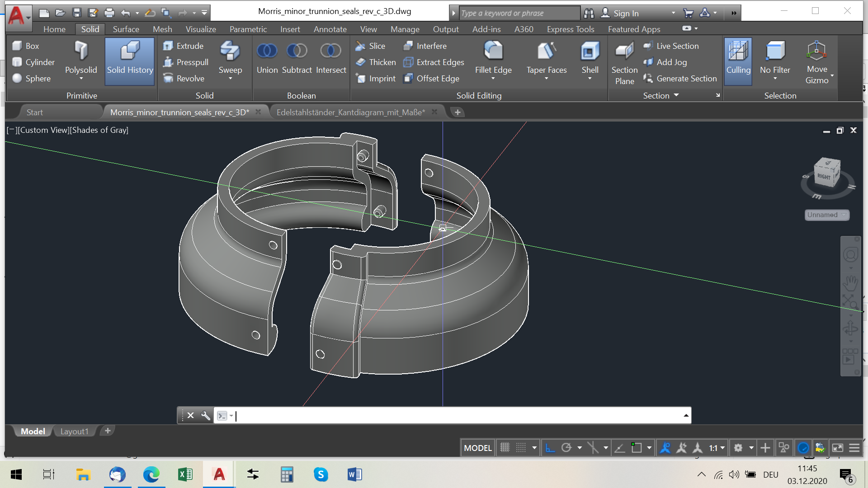Open the status bar customization menu
This screenshot has width=868, height=488.
pyautogui.click(x=854, y=448)
